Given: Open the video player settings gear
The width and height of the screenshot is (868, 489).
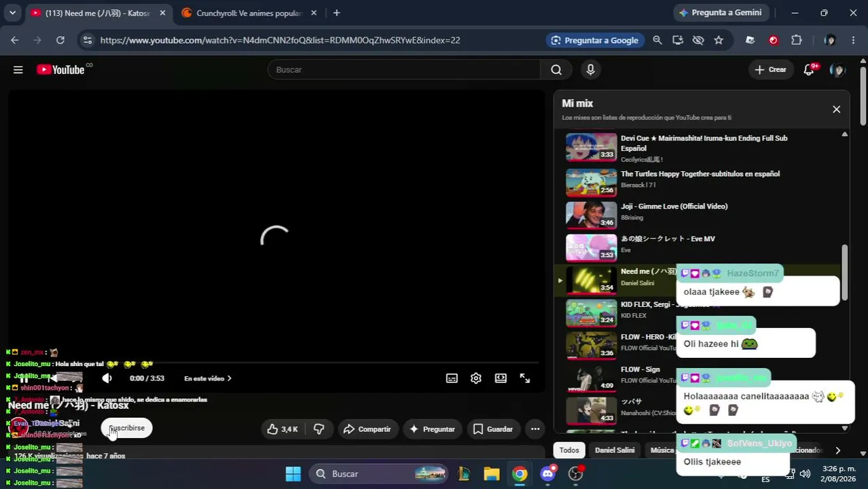Looking at the screenshot, I should [476, 378].
